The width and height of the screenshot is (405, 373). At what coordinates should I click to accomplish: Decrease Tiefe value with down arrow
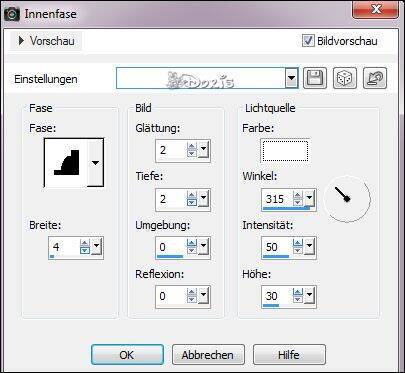[192, 203]
